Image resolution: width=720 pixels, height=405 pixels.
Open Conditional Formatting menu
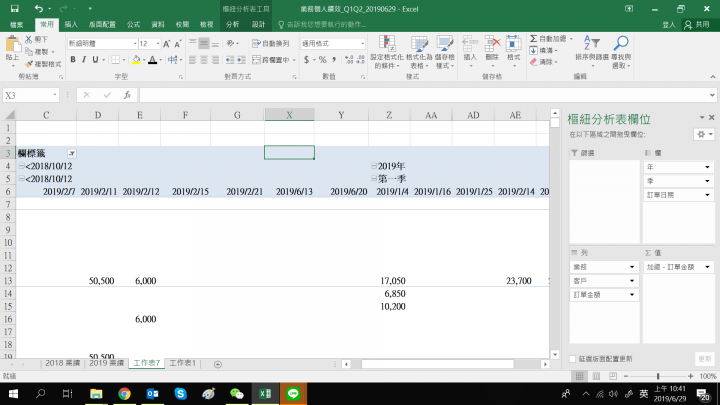pyautogui.click(x=387, y=52)
